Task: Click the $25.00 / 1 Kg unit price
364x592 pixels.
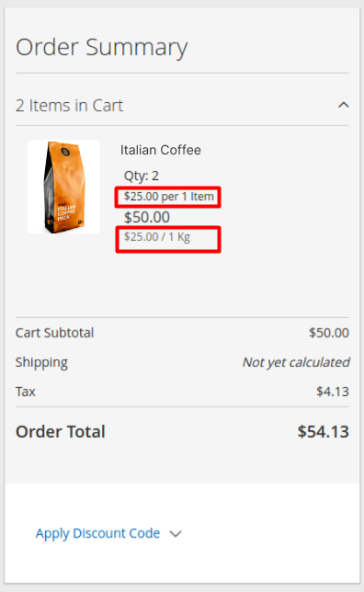Action: [x=157, y=237]
